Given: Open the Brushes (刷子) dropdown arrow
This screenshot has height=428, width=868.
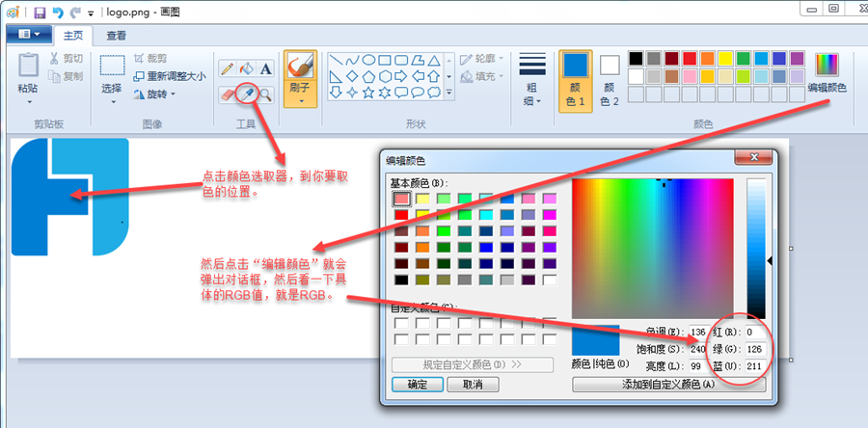Looking at the screenshot, I should 301,101.
